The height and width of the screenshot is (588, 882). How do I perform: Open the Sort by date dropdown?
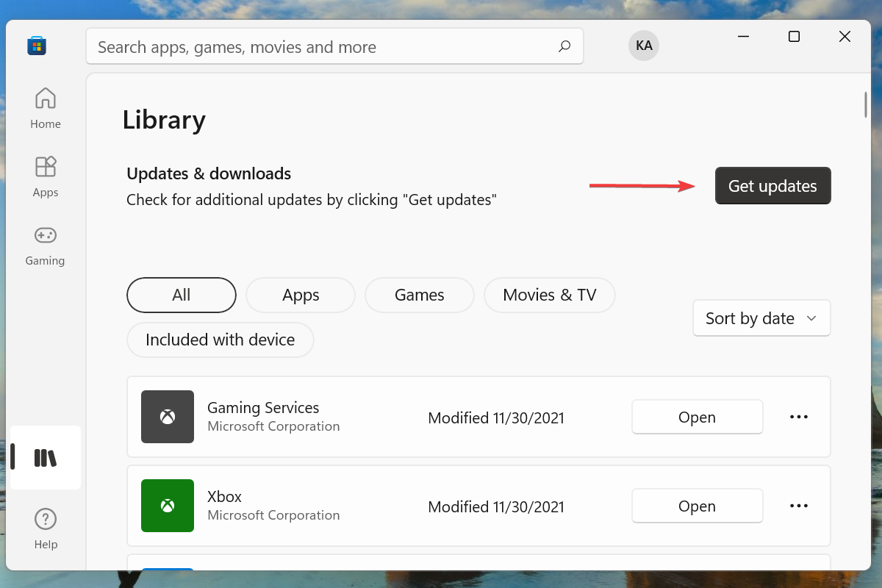(x=761, y=318)
